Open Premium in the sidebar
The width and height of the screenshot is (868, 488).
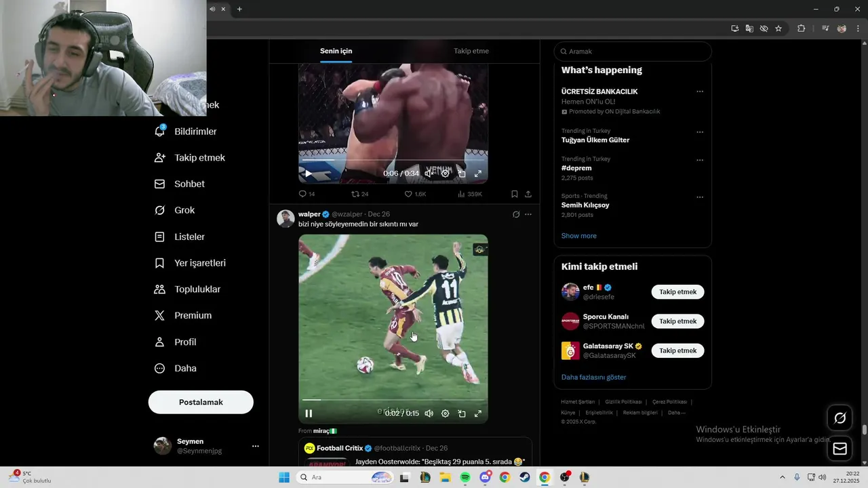pyautogui.click(x=183, y=316)
